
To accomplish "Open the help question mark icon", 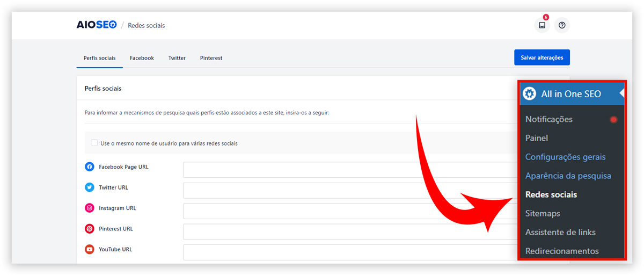I will (562, 25).
